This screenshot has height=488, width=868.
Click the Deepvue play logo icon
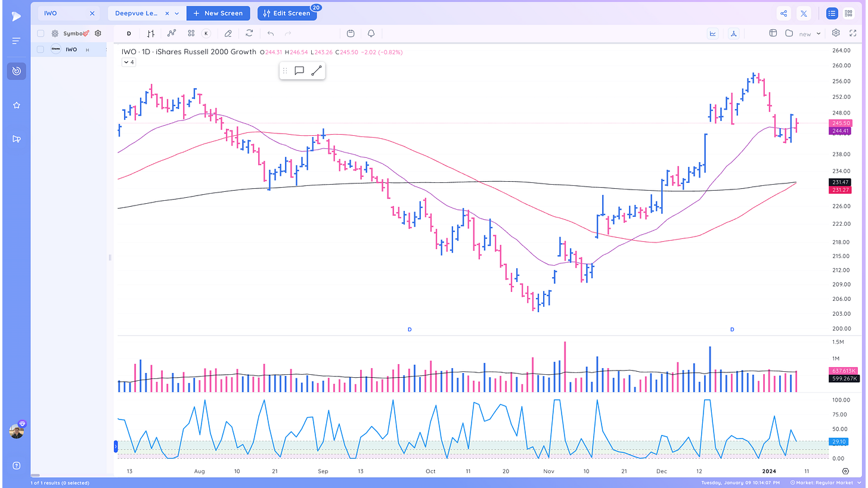16,16
